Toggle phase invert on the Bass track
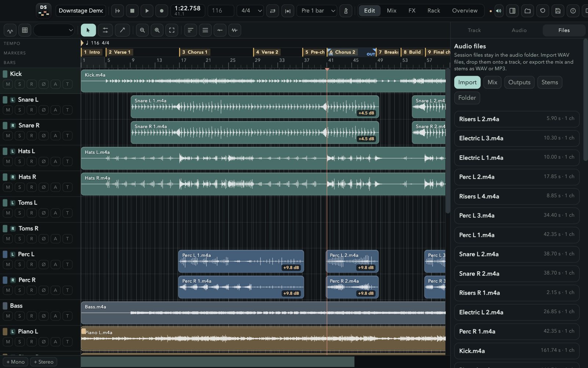 point(44,316)
